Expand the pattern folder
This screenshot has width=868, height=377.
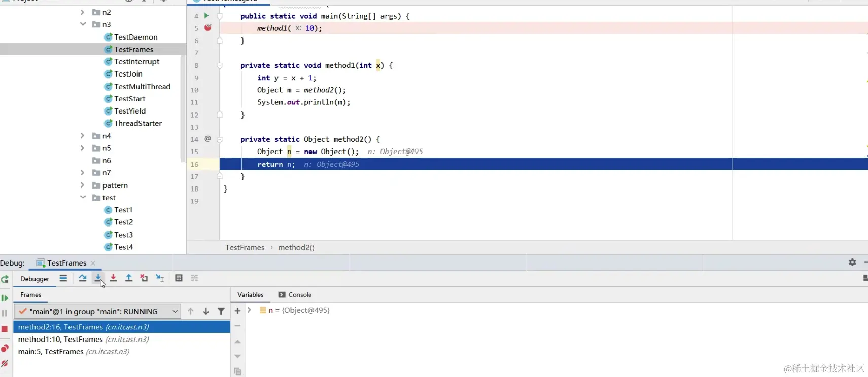click(82, 185)
